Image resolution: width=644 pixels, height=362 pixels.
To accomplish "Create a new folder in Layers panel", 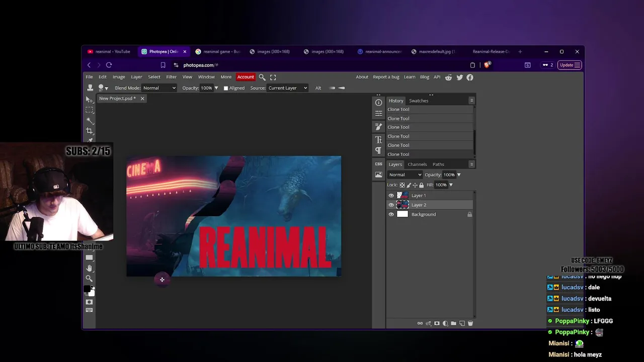I will tap(453, 323).
